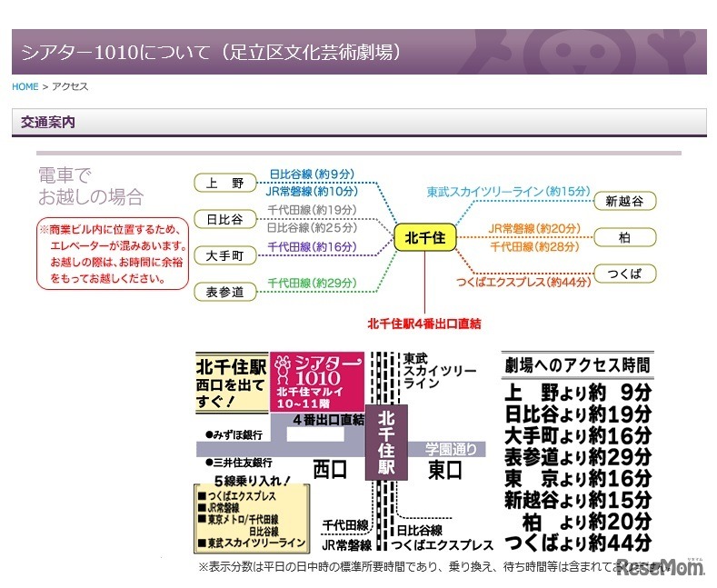717x588 pixels.
Task: Click the pink シアター1010 logo on map
Action: tap(317, 382)
